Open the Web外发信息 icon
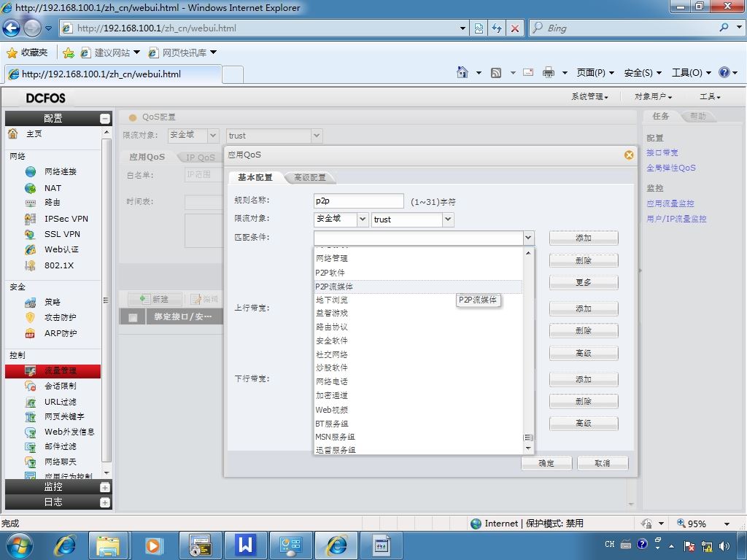747x560 pixels. point(31,432)
